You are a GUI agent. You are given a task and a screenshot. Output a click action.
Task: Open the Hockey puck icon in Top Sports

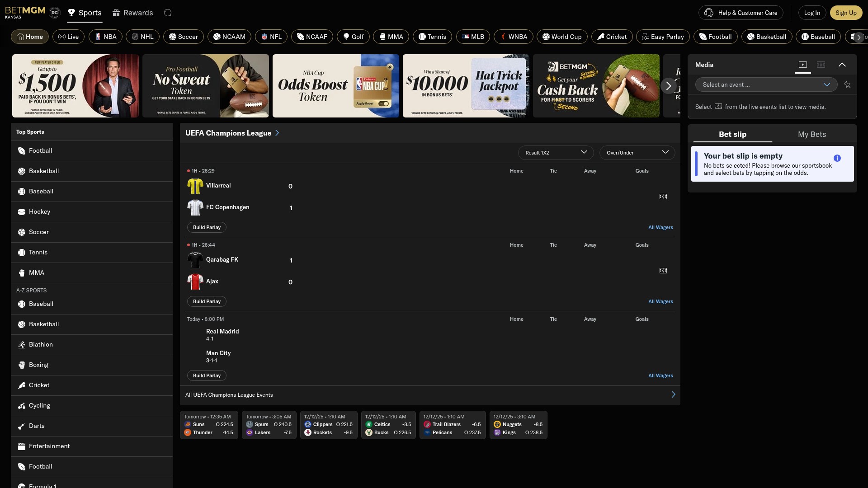click(21, 212)
